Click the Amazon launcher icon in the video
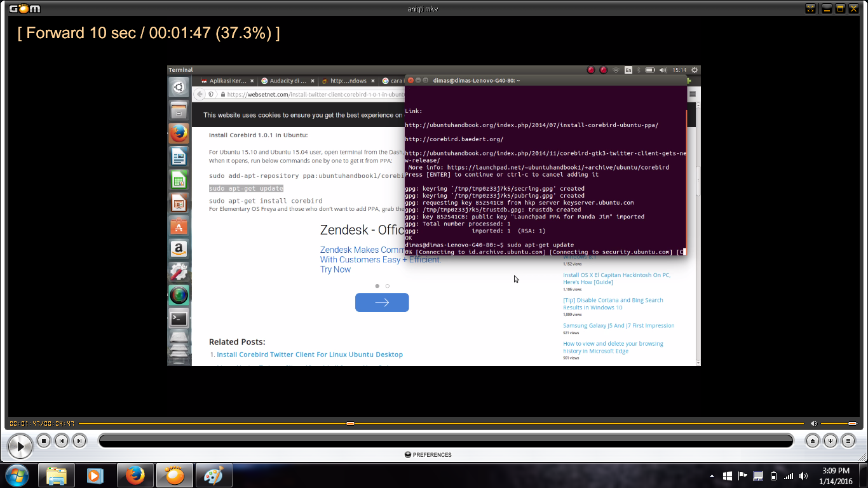Image resolution: width=868 pixels, height=488 pixels. 179,249
